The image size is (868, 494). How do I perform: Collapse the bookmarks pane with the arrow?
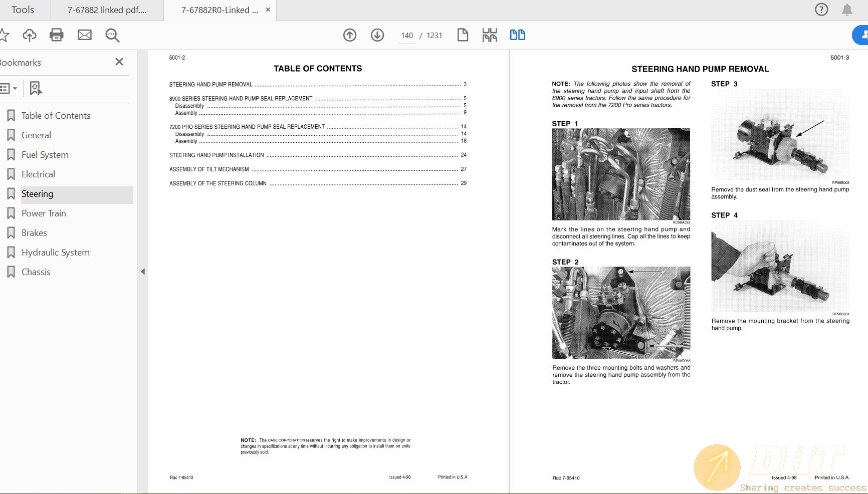pos(143,272)
